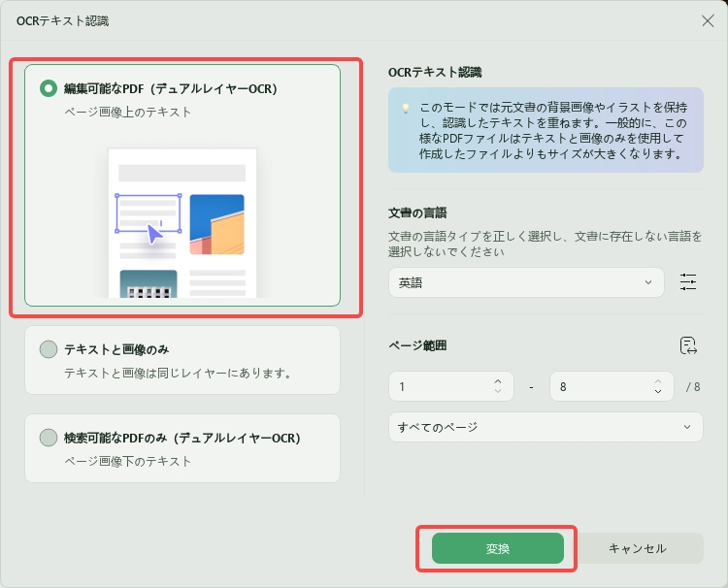Image resolution: width=728 pixels, height=588 pixels.
Task: Decrease the end page with down arrow
Action: coord(658,391)
